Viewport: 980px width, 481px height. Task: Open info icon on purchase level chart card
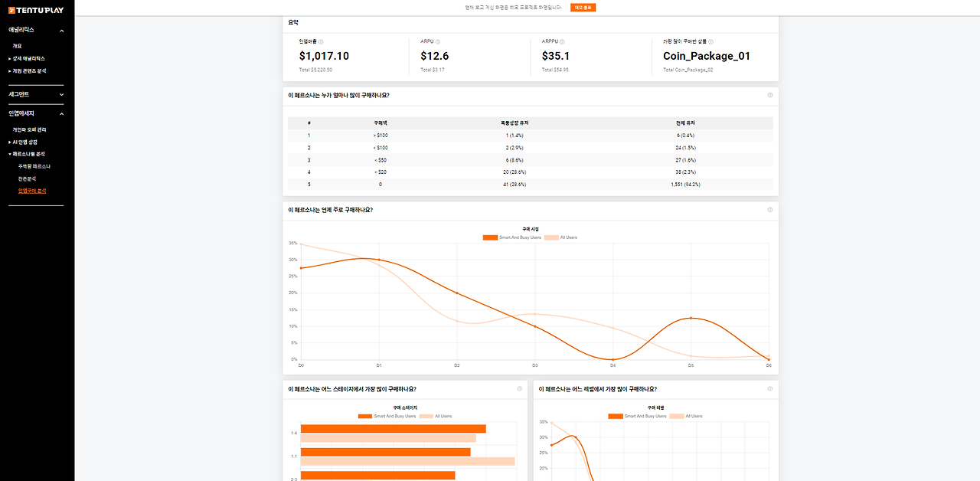tap(770, 389)
